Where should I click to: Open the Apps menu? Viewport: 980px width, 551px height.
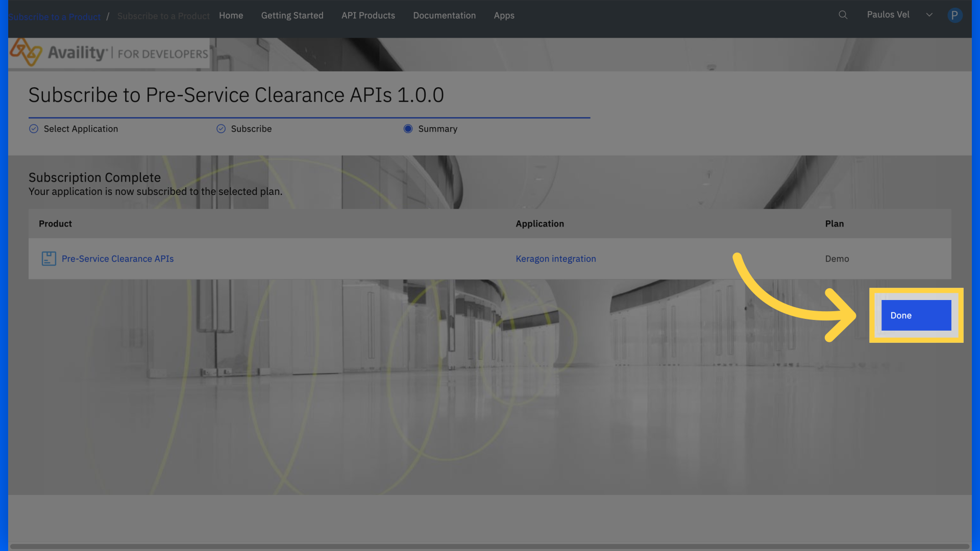(x=504, y=15)
